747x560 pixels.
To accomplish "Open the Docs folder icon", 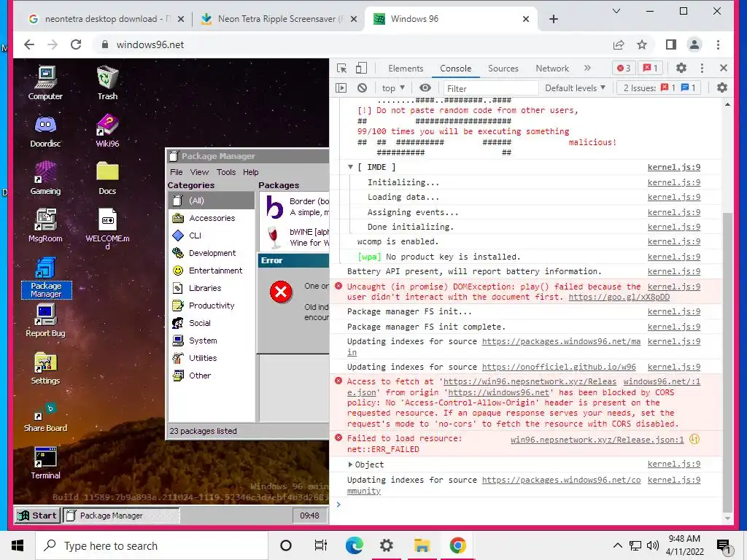I will tap(107, 179).
